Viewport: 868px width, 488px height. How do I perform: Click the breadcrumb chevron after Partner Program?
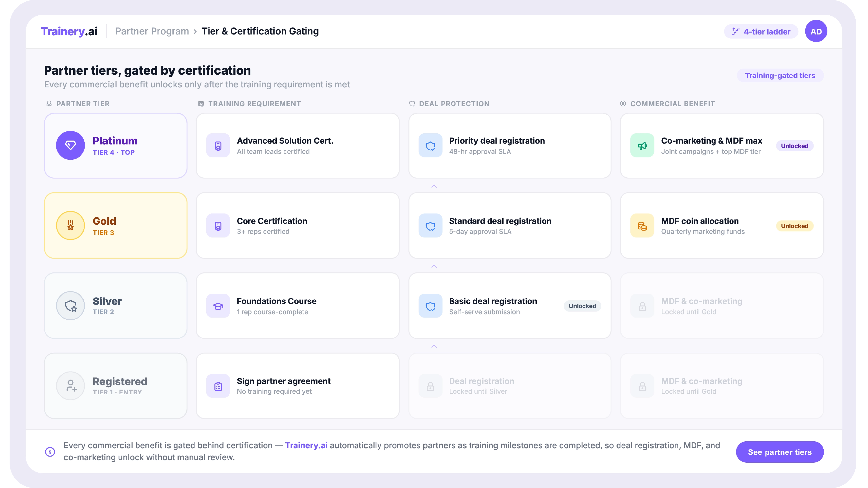point(195,32)
